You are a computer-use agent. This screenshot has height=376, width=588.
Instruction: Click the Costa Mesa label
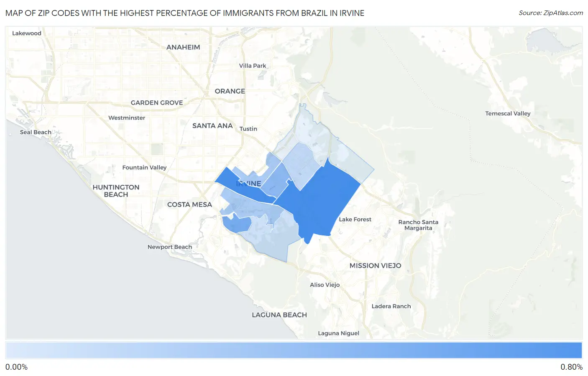click(x=189, y=205)
